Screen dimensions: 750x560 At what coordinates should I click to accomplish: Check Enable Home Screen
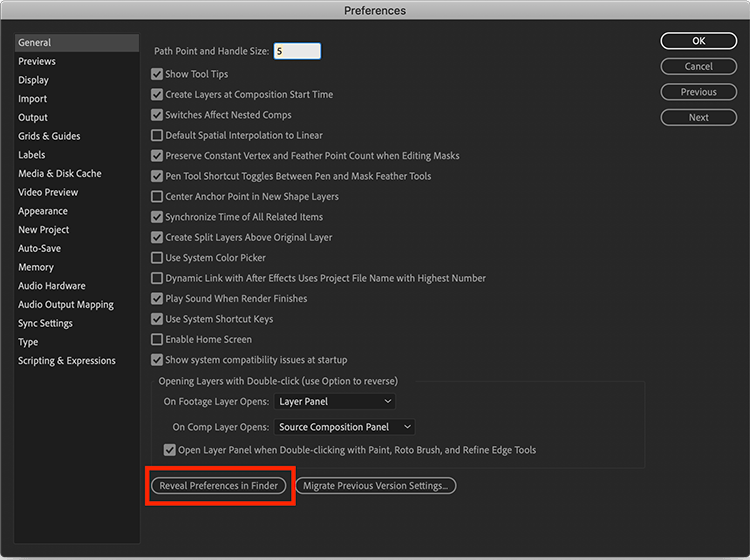(x=157, y=340)
